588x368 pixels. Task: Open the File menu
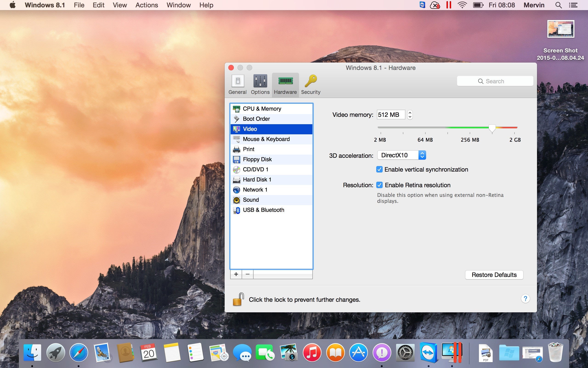[x=79, y=5]
